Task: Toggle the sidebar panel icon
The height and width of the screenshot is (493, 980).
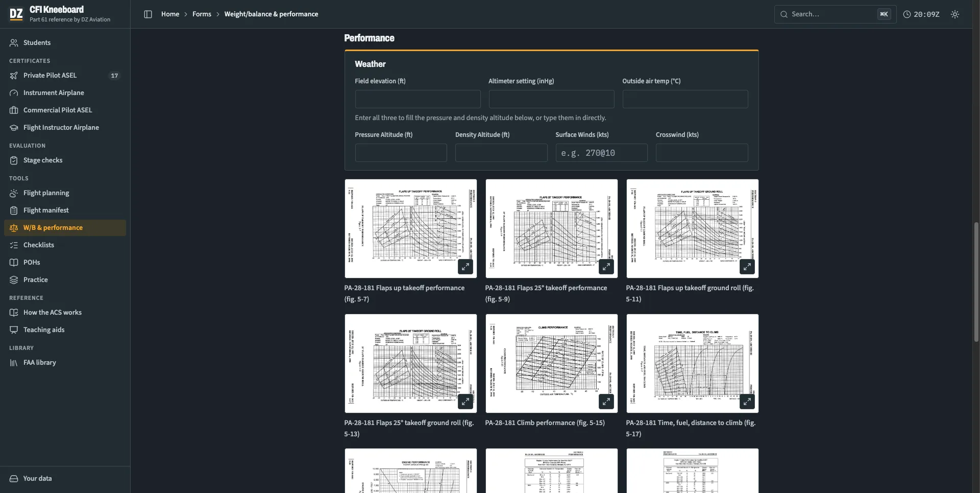Action: tap(148, 14)
